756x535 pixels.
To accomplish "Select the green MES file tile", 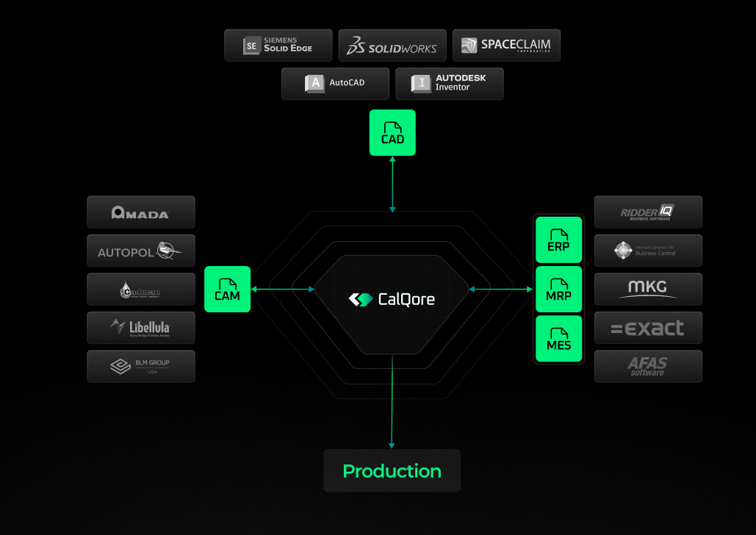I will point(558,339).
